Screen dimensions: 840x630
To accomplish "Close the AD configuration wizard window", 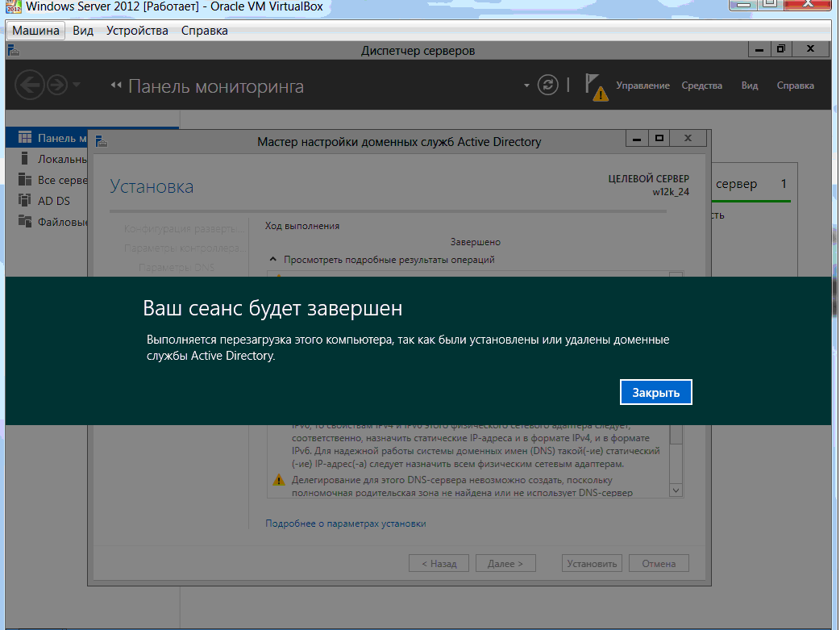I will [x=688, y=139].
